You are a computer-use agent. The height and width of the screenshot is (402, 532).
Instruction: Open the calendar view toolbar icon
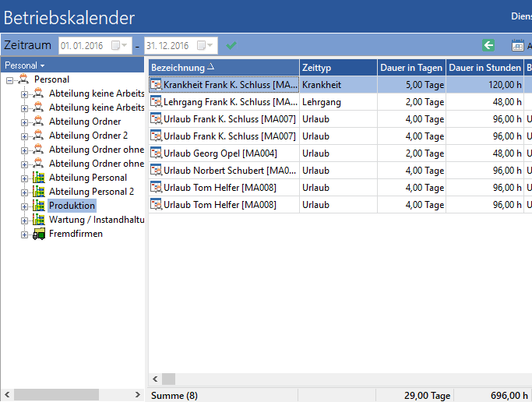(x=518, y=45)
